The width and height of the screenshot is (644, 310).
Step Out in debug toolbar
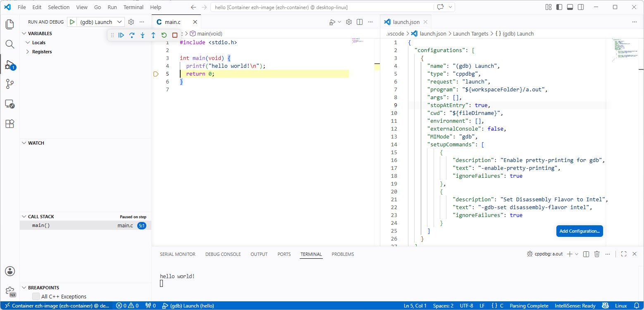[153, 35]
